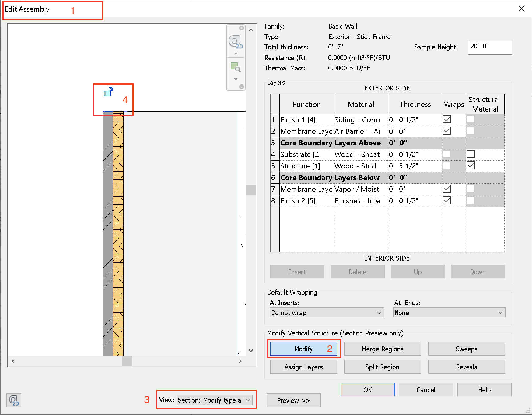This screenshot has height=415, width=532.
Task: Click the blue padlock control in the preview
Action: (x=108, y=92)
